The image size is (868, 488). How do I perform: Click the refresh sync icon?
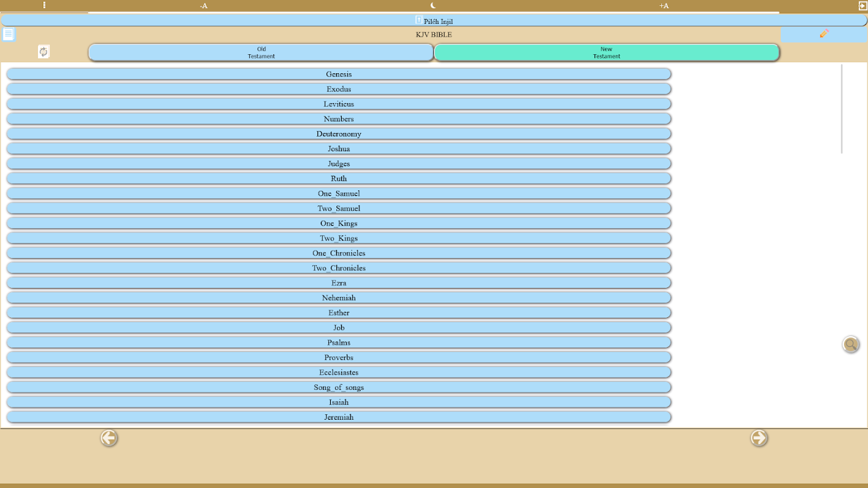[x=43, y=52]
